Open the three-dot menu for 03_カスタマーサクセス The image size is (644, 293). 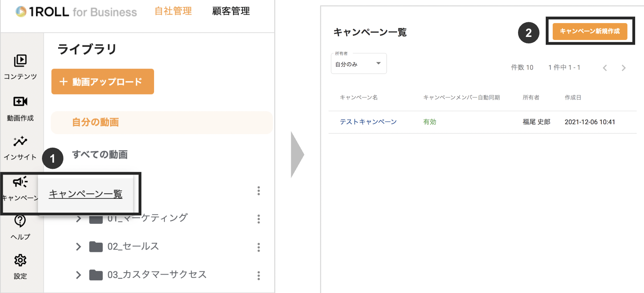coord(259,276)
